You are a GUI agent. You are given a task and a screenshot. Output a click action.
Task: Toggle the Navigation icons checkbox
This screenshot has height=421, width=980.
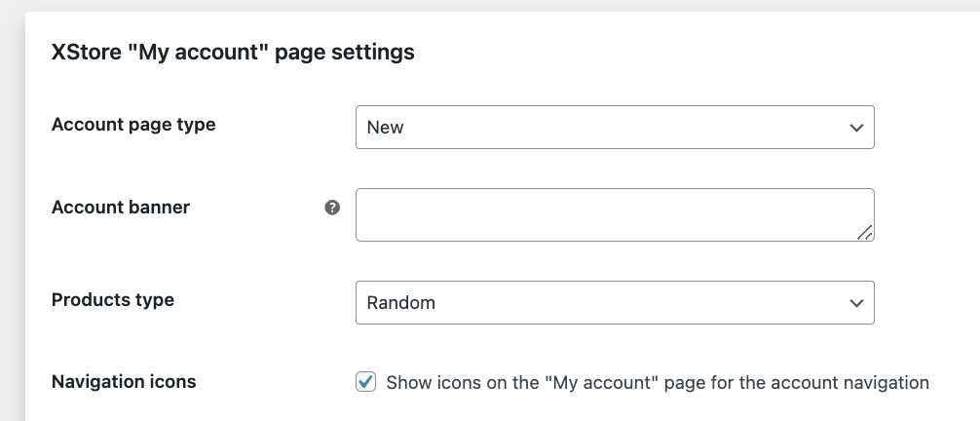[x=365, y=382]
